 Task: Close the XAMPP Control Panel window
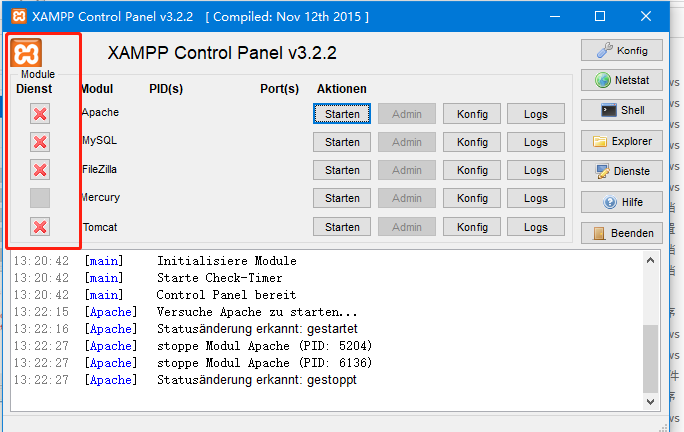pyautogui.click(x=646, y=17)
